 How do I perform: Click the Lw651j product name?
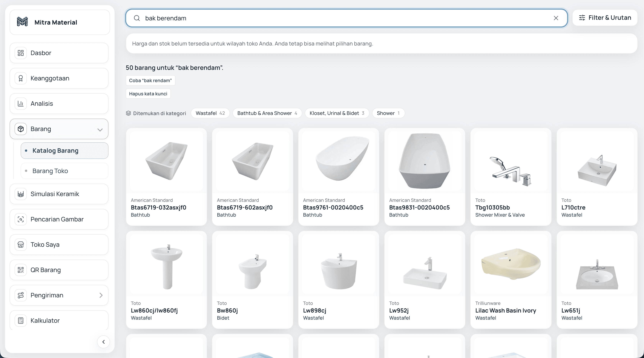pos(571,310)
